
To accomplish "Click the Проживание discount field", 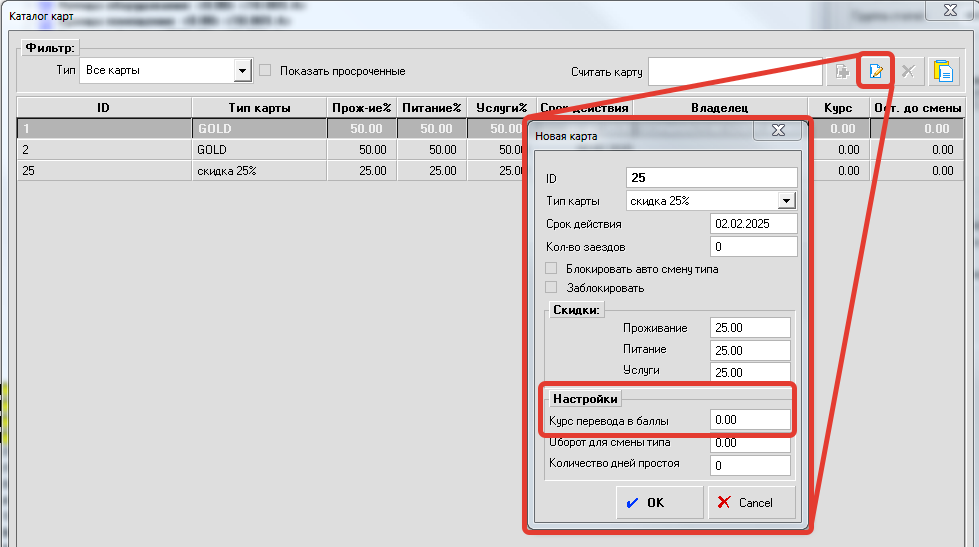I will click(750, 329).
